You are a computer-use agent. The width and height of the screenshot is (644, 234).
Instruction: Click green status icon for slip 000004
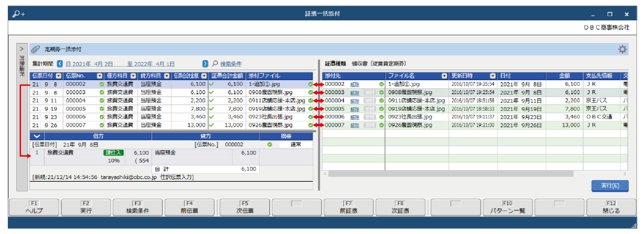pos(101,100)
